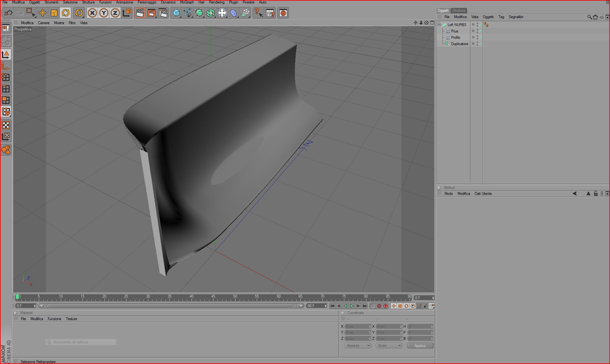Open Dati Utente in the Attributi panel
Viewport: 610px width, 364px height.
click(483, 194)
